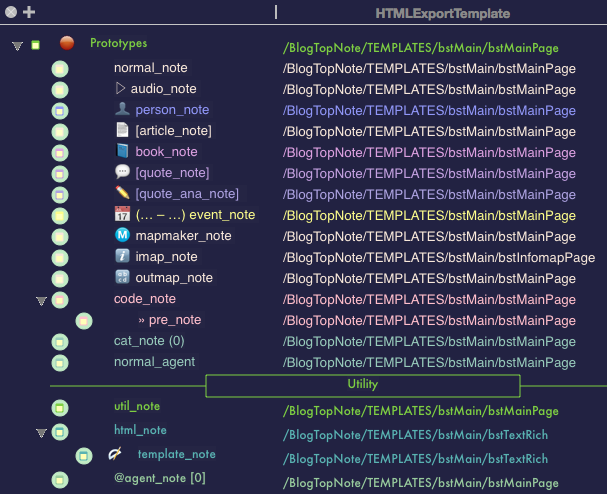Image resolution: width=607 pixels, height=494 pixels.
Task: Select the outmap_note row title
Action: 174,277
